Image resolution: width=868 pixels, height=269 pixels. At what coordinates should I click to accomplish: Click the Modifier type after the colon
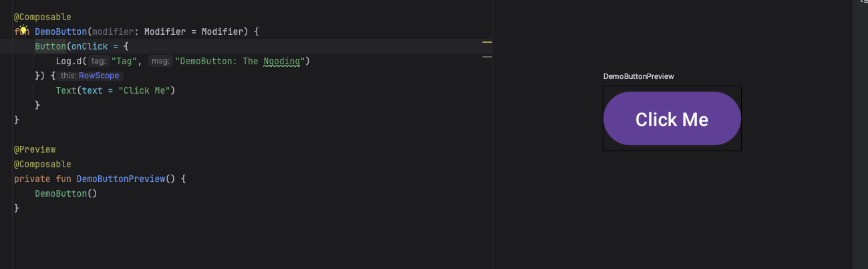[163, 31]
